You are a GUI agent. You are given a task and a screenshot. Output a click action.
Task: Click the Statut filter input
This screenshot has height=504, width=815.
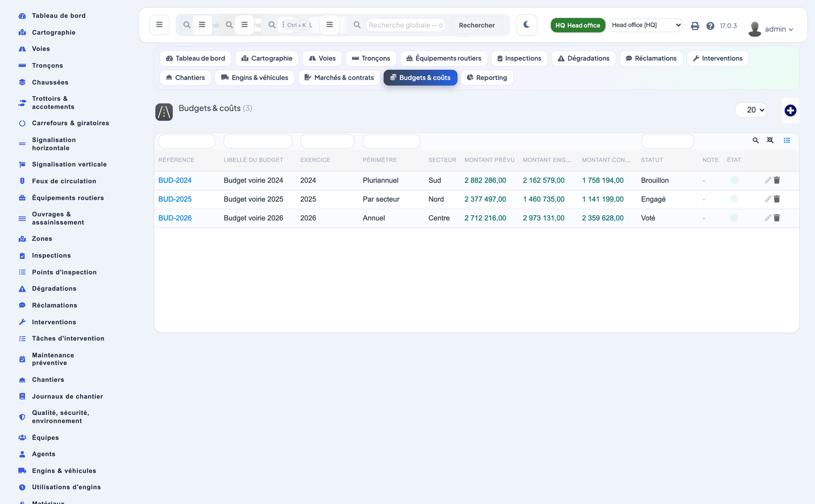tap(667, 141)
